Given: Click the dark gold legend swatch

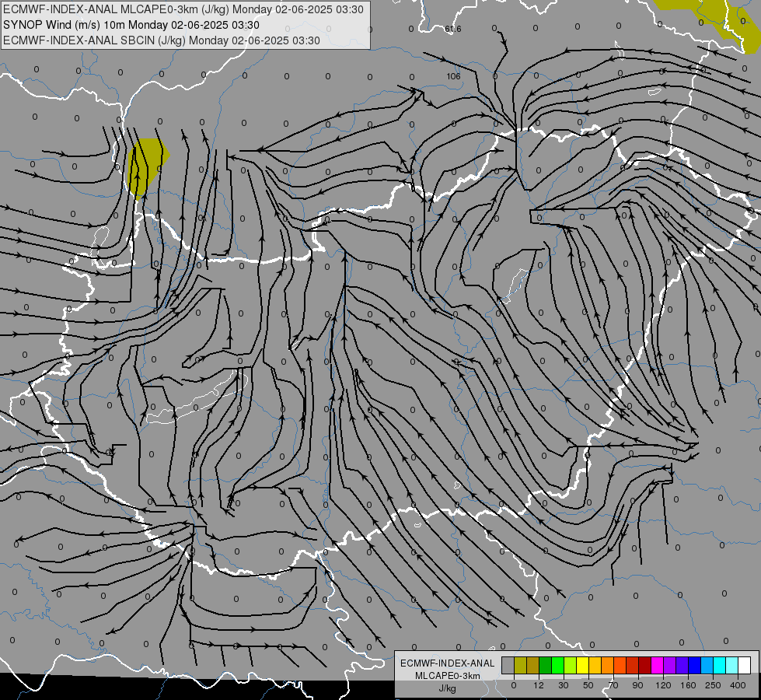Looking at the screenshot, I should (533, 665).
